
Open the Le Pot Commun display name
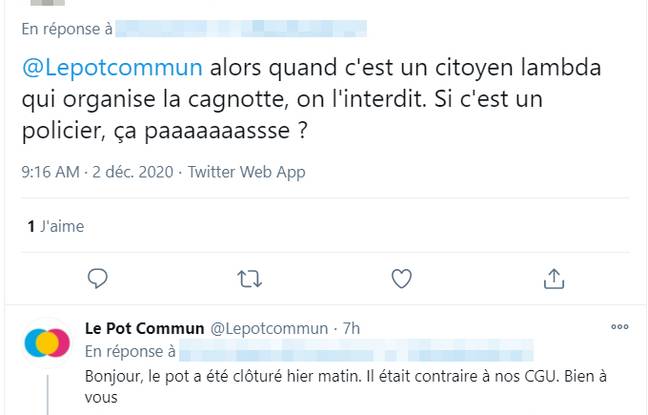[x=142, y=328]
